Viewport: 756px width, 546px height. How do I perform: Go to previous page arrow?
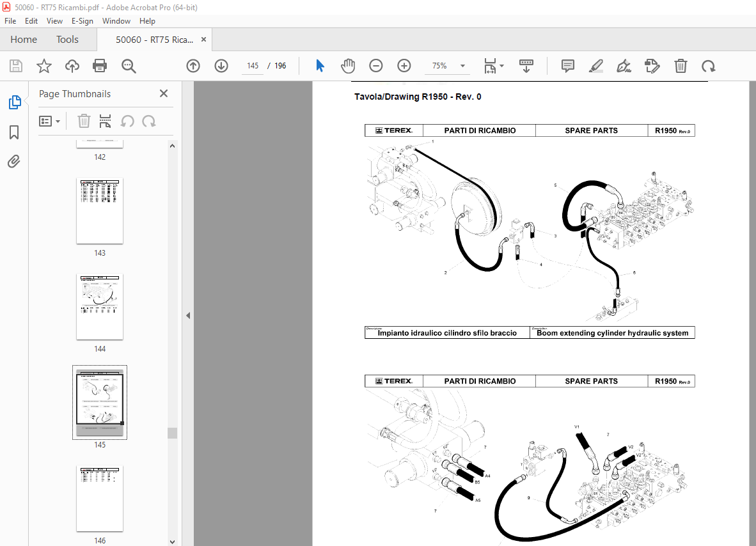click(193, 66)
